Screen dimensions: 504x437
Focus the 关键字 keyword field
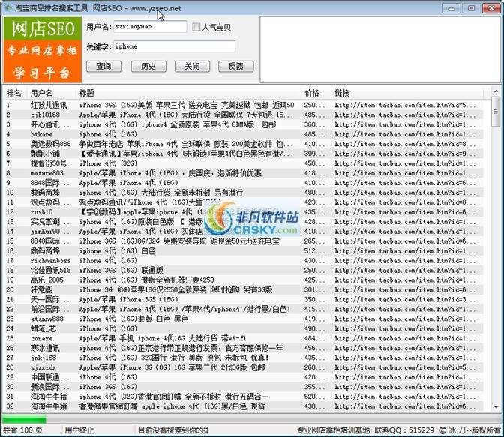pos(174,47)
